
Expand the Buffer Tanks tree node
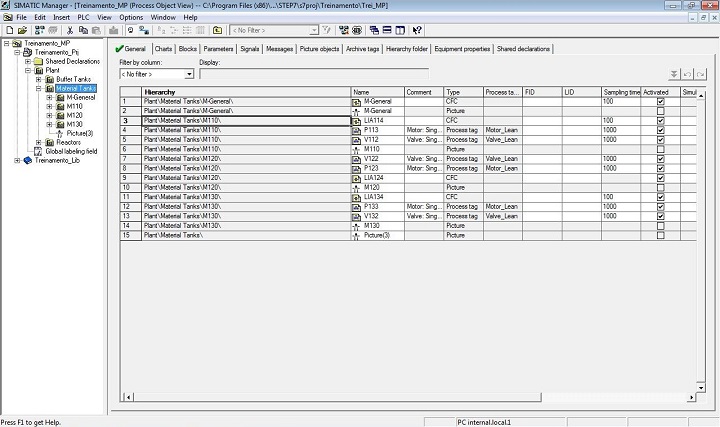tap(39, 79)
